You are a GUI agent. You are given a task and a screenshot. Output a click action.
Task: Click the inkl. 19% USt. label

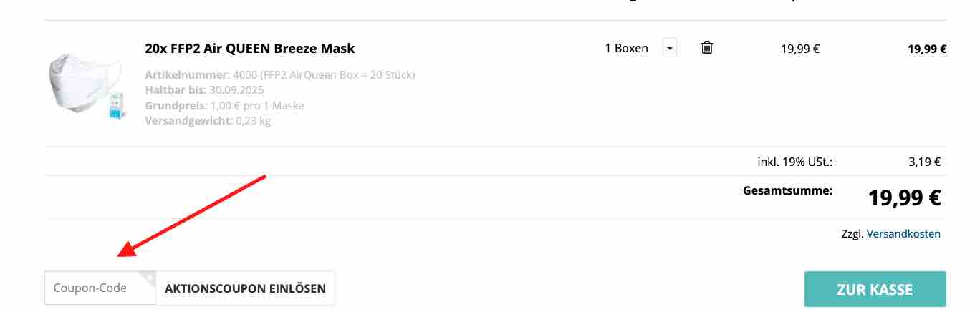coord(794,162)
